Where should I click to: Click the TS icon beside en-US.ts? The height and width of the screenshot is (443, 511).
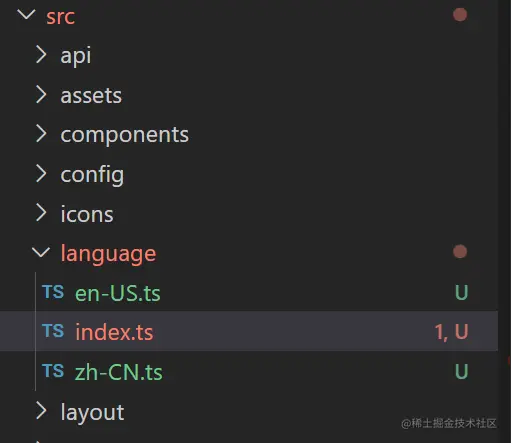53,292
